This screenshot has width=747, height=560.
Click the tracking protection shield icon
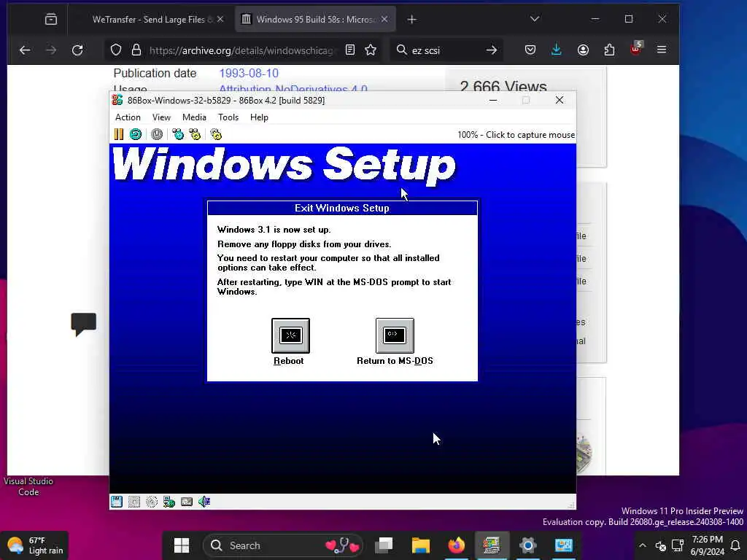(x=116, y=50)
